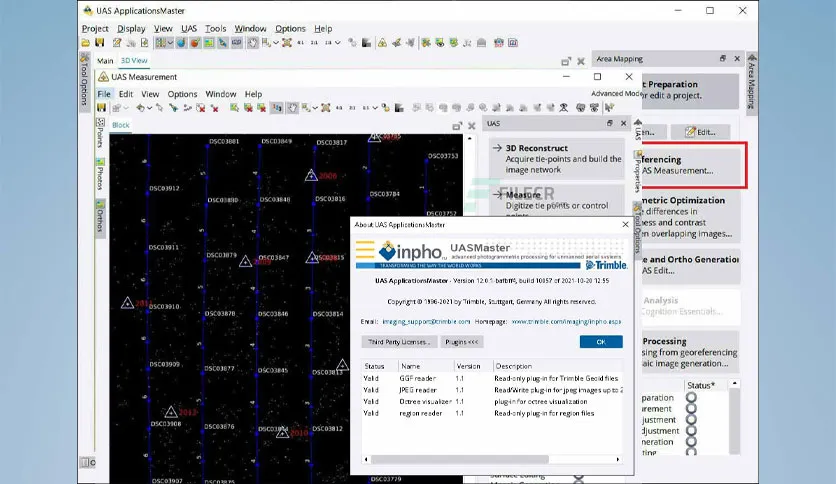836x484 pixels.
Task: Open the Project menu
Action: (95, 29)
